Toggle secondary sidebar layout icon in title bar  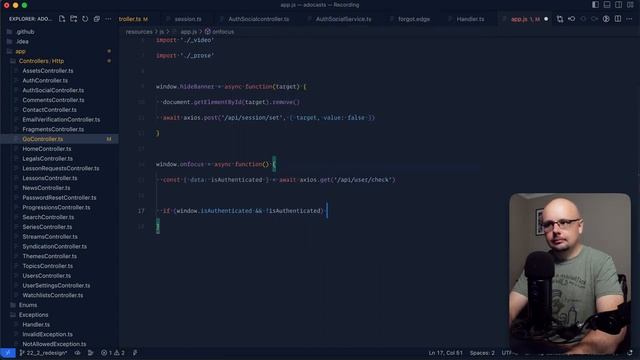click(618, 5)
